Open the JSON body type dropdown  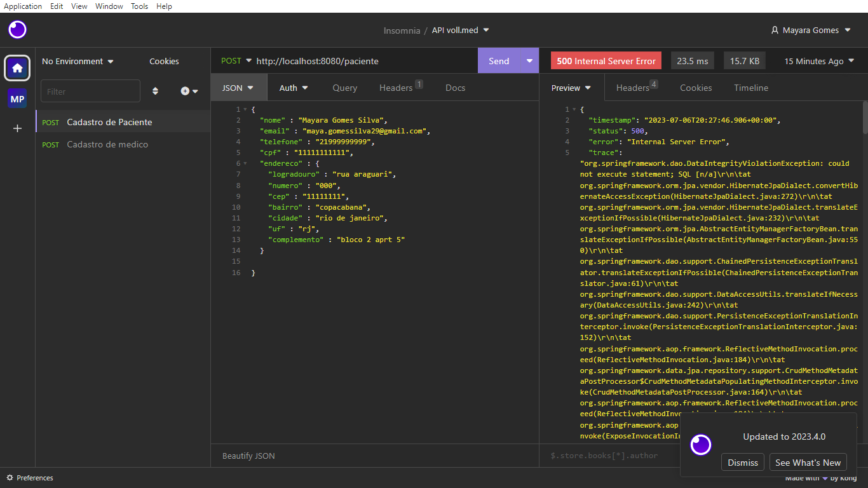[x=238, y=88]
